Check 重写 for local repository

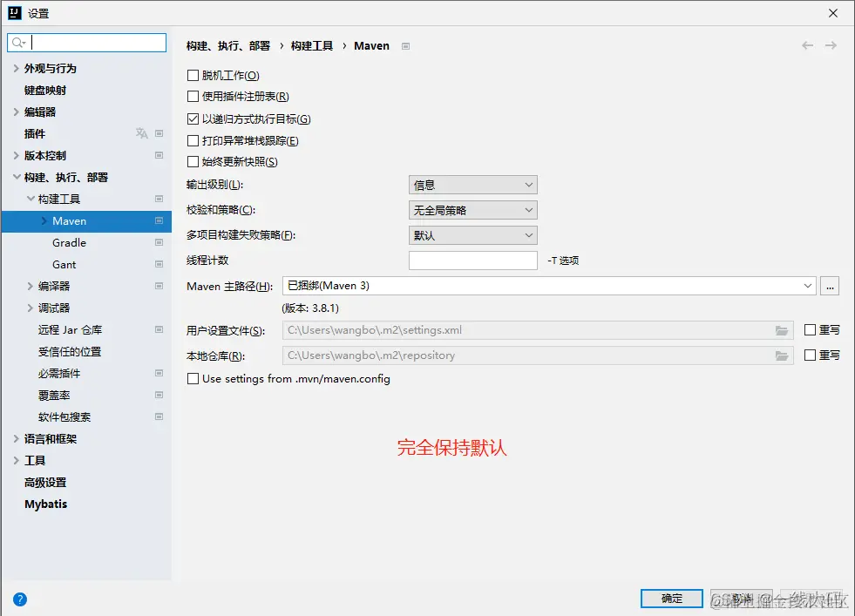click(811, 355)
